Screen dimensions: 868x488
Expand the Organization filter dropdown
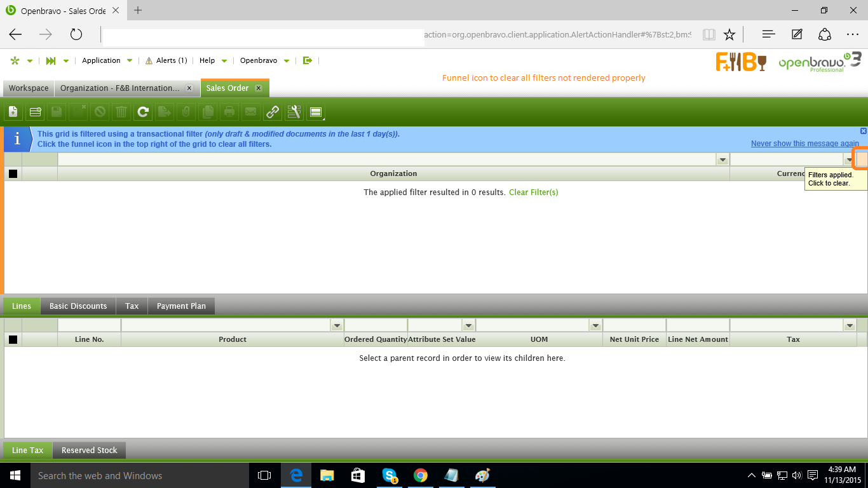[x=722, y=159]
